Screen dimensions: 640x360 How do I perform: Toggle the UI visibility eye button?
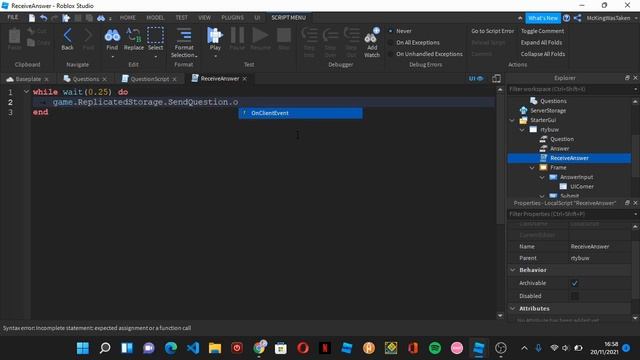pyautogui.click(x=476, y=78)
